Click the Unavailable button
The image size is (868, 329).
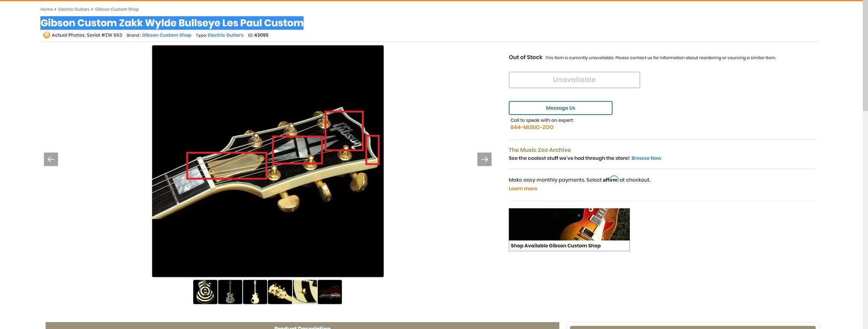(574, 80)
